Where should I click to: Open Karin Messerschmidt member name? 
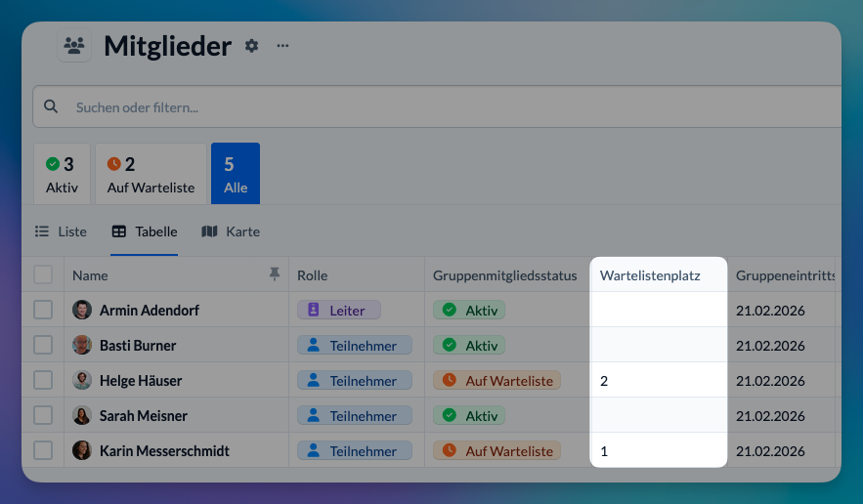pos(164,451)
